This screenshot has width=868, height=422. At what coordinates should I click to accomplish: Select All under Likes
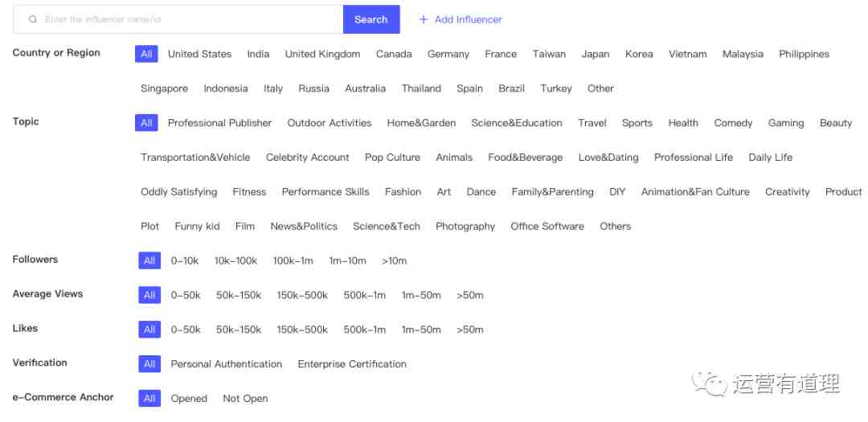(149, 330)
